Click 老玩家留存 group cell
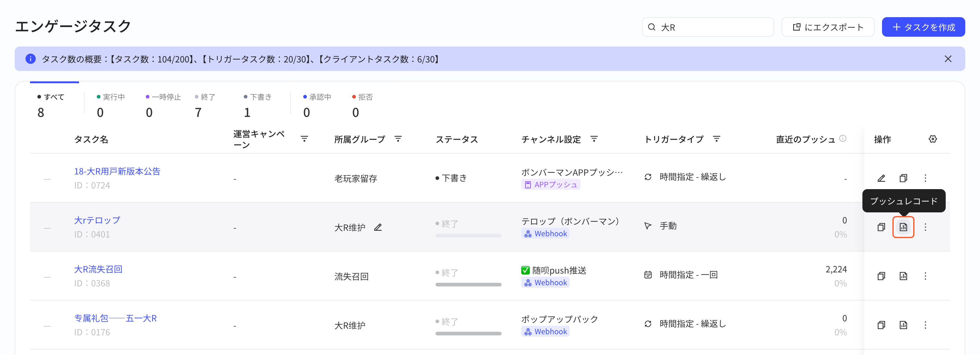 click(x=355, y=178)
